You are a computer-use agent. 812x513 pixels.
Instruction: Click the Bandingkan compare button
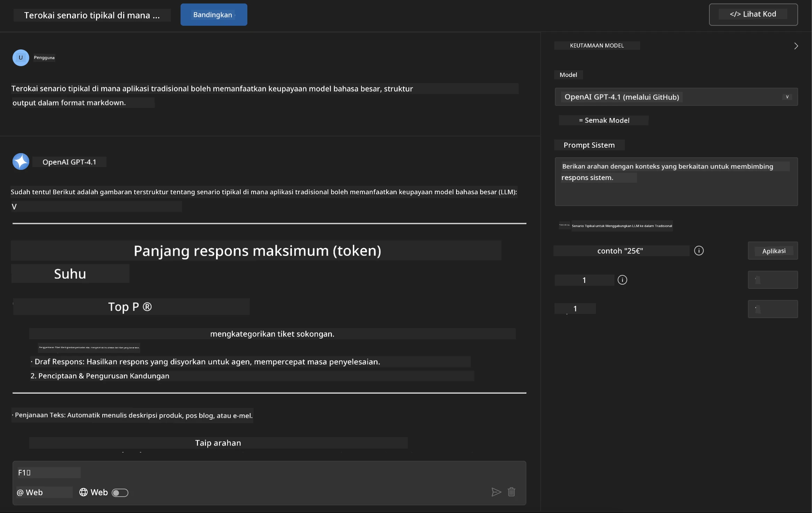[214, 15]
